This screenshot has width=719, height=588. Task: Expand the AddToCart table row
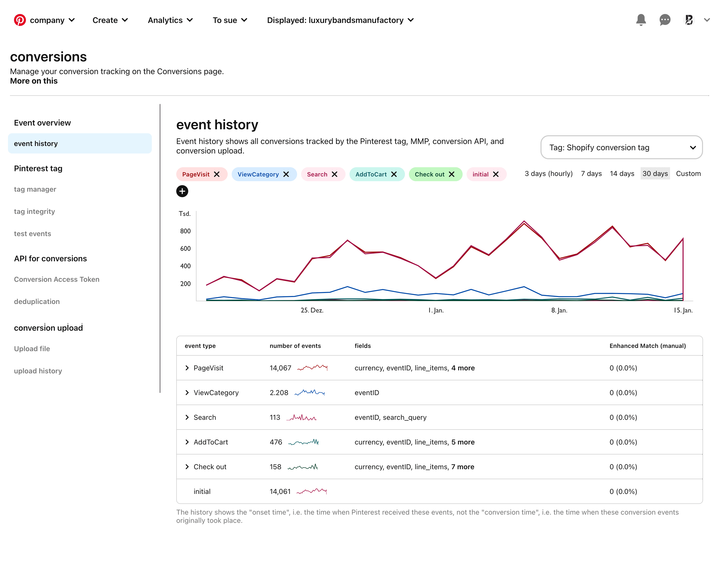187,442
